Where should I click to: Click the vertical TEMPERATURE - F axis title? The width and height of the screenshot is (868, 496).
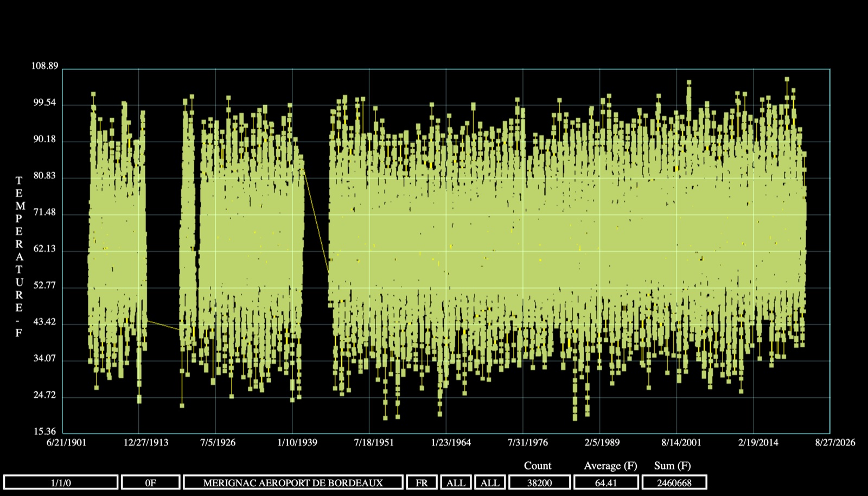tap(20, 257)
